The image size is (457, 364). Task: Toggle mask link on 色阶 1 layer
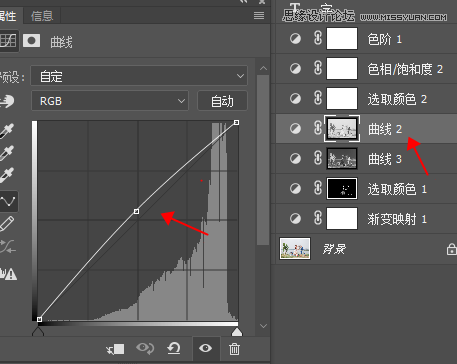coord(318,38)
